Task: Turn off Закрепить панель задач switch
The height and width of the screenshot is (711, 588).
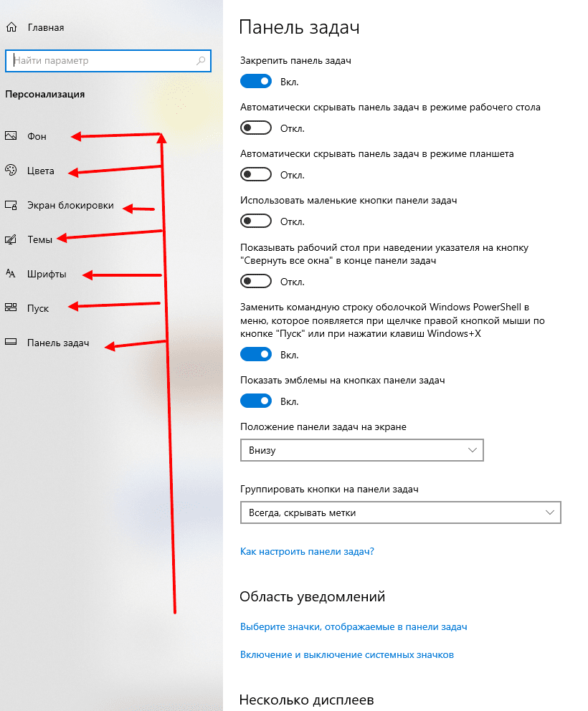Action: click(x=256, y=82)
